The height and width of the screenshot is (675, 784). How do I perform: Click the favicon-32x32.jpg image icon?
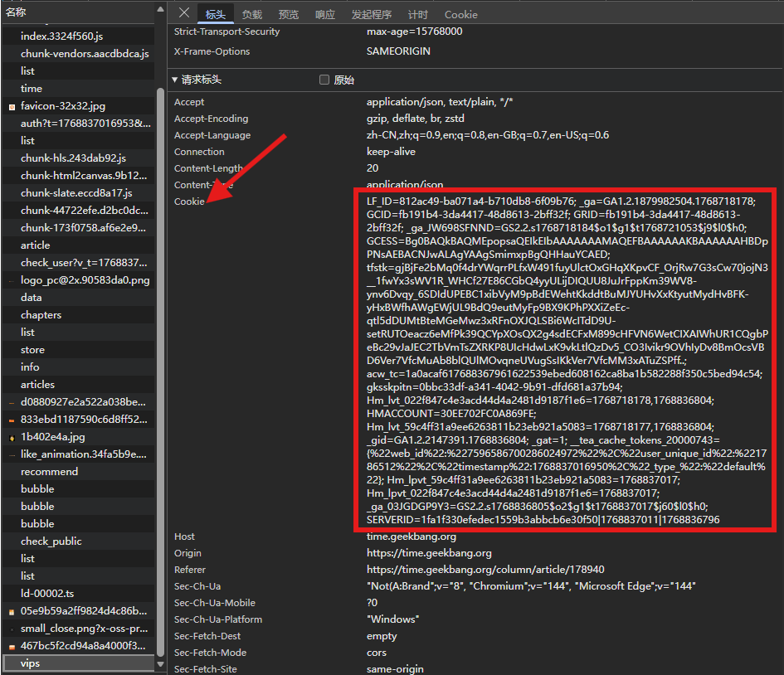click(x=12, y=106)
